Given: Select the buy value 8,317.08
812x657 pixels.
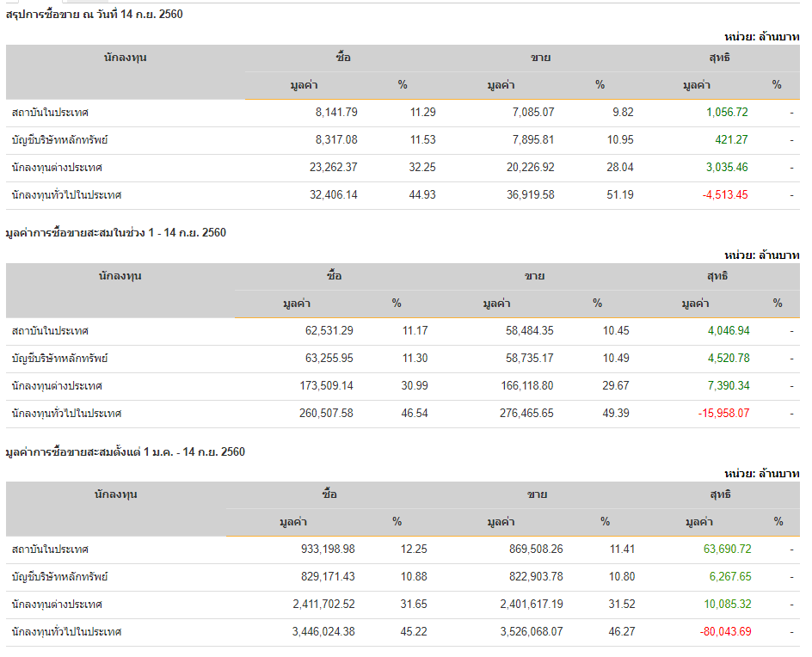Looking at the screenshot, I should click(x=336, y=140).
